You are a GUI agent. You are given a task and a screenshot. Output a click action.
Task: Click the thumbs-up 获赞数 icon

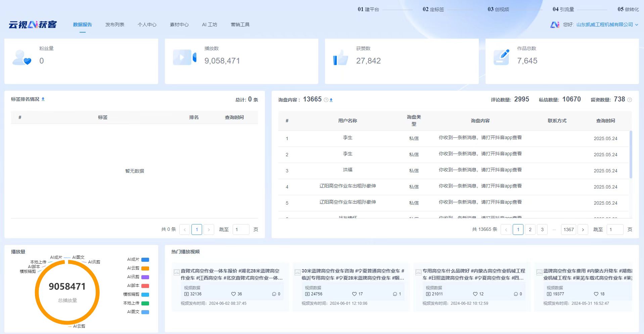click(340, 58)
